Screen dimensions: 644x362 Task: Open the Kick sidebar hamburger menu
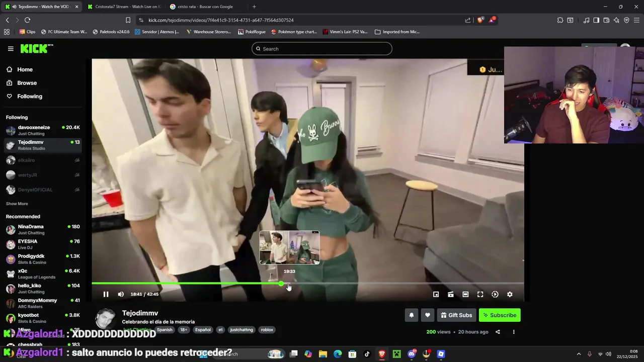(x=11, y=49)
